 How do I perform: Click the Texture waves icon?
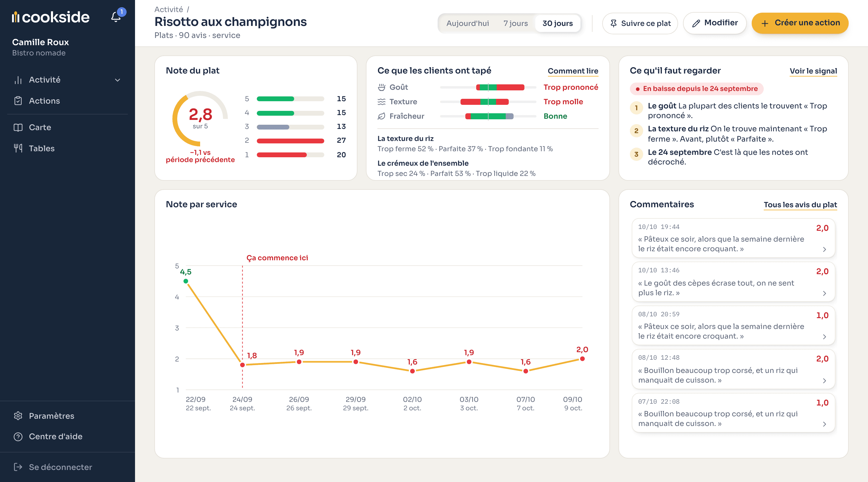click(x=382, y=102)
